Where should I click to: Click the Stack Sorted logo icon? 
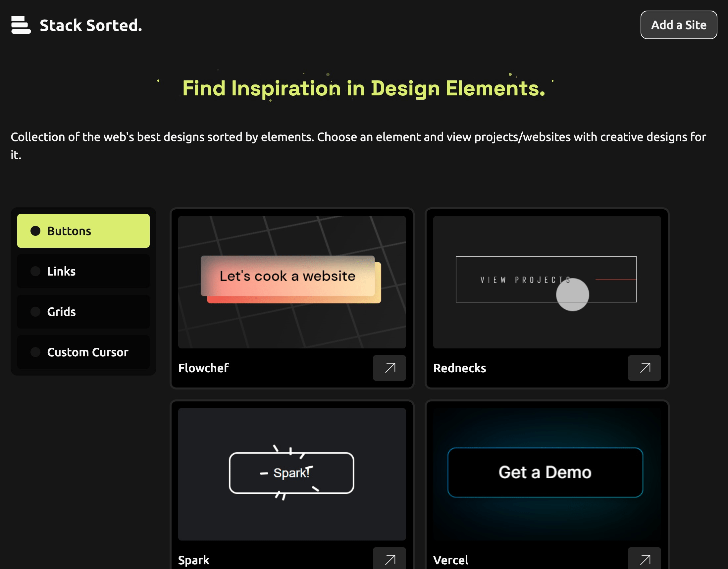[21, 25]
